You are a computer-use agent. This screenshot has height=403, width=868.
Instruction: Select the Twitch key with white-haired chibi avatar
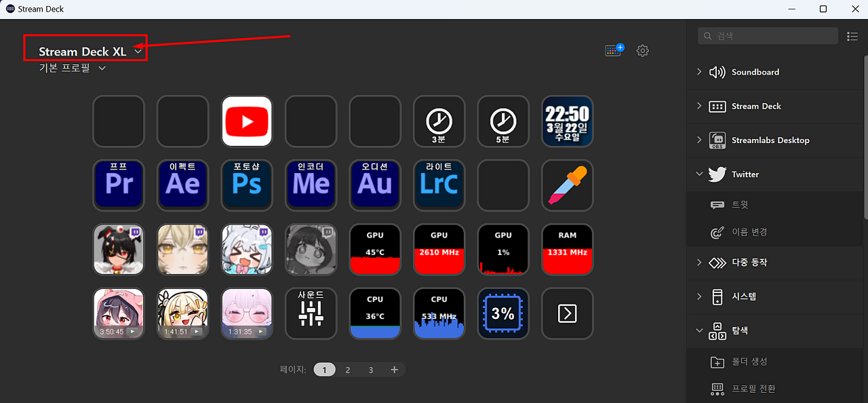(x=247, y=250)
